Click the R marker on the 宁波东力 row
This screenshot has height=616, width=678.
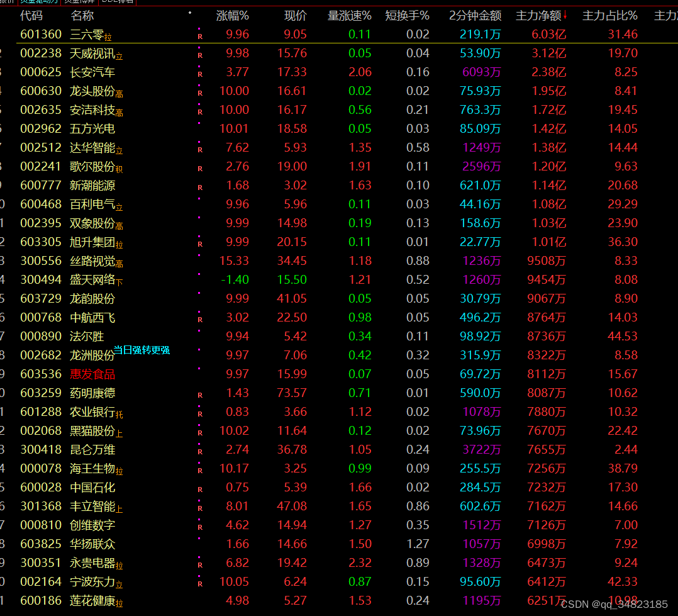click(200, 584)
